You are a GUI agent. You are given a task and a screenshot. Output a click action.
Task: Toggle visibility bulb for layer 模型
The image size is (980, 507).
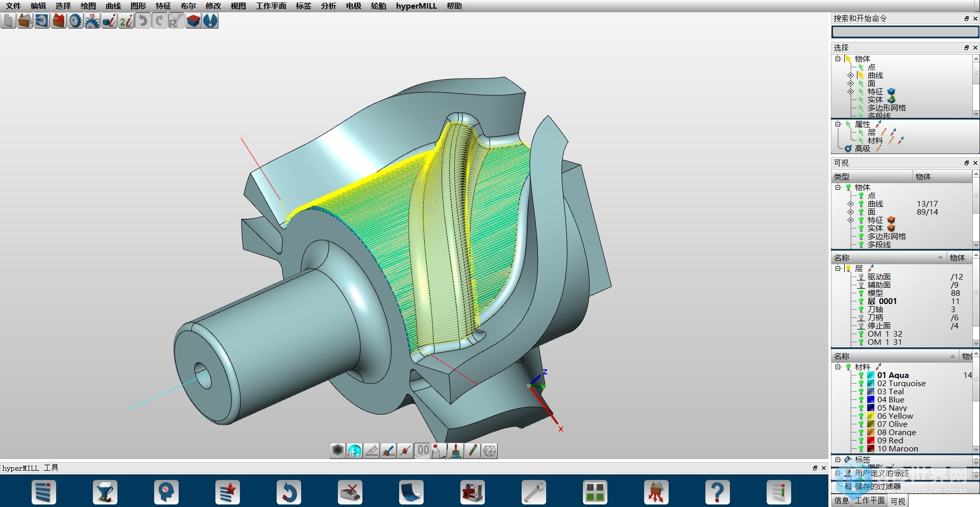point(861,293)
